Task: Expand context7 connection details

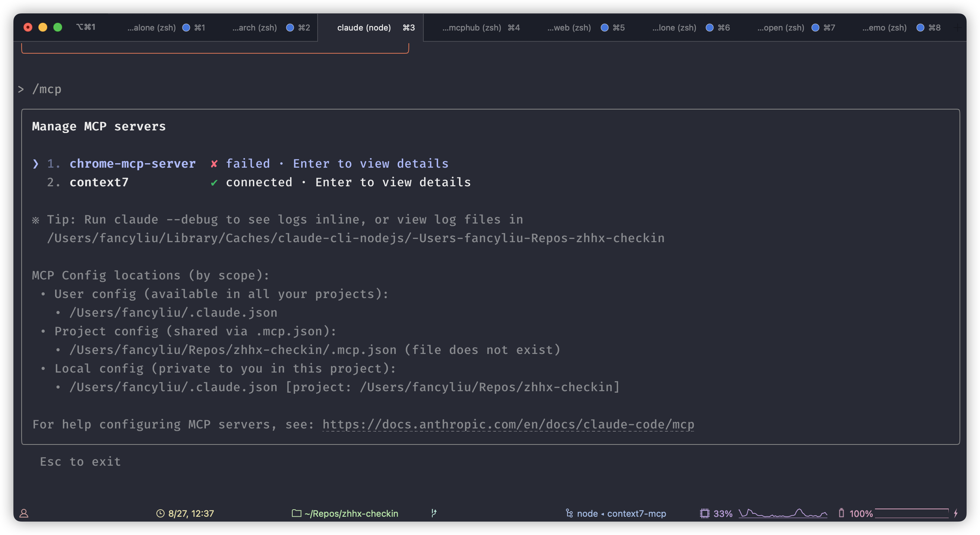Action: (99, 182)
